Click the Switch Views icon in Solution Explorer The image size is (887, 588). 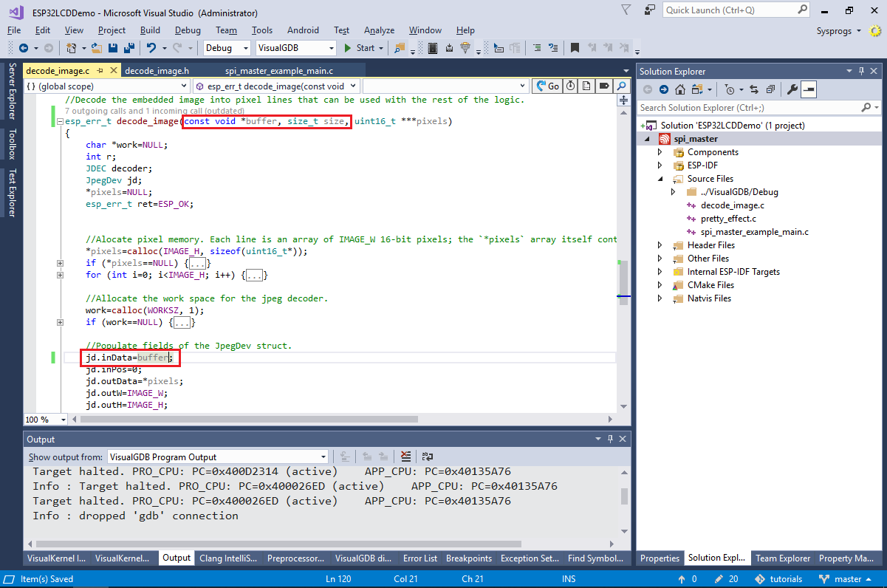tap(696, 89)
